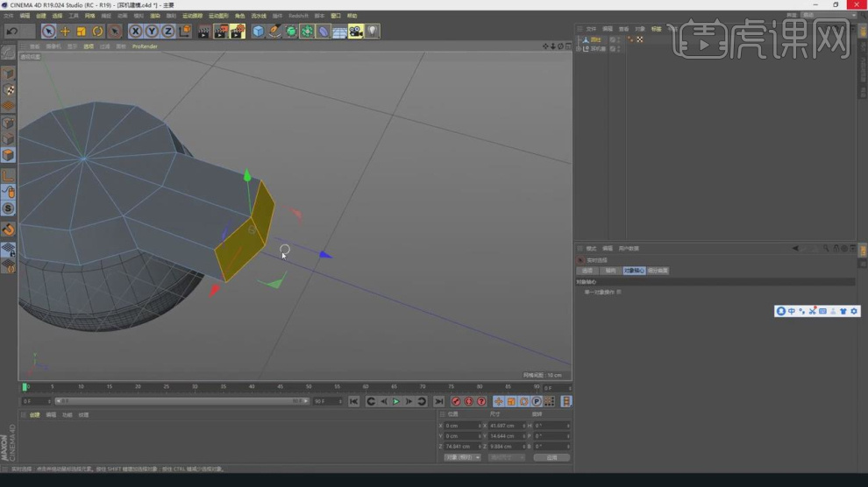
Task: Add a cube primitive object
Action: tap(259, 32)
